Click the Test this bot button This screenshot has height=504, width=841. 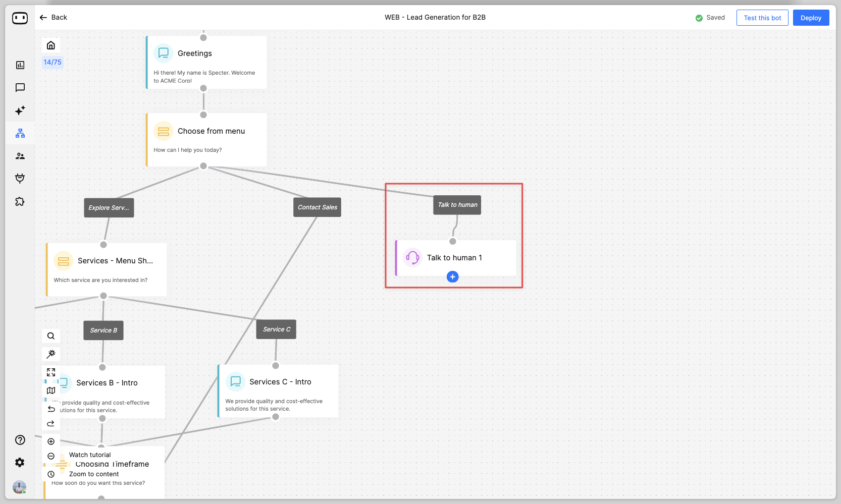click(x=762, y=18)
